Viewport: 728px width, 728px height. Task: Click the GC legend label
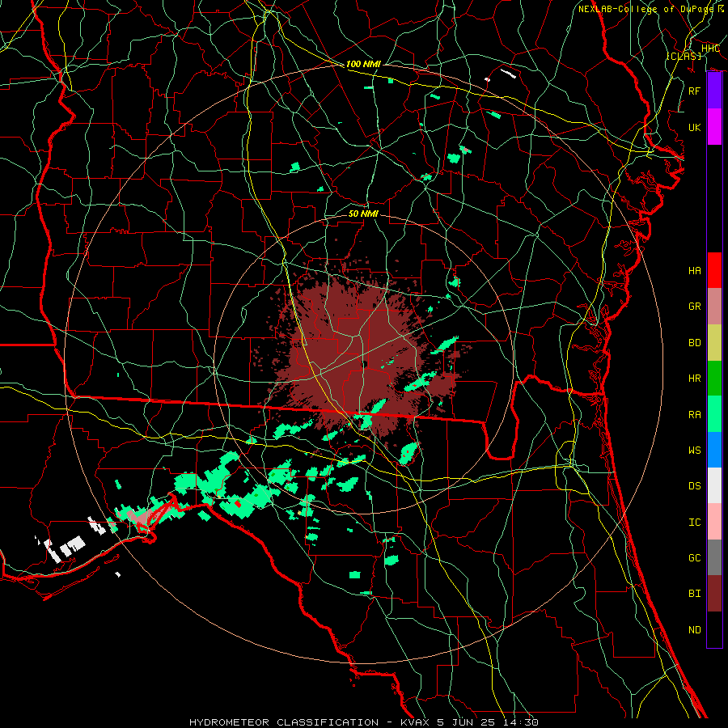[694, 558]
